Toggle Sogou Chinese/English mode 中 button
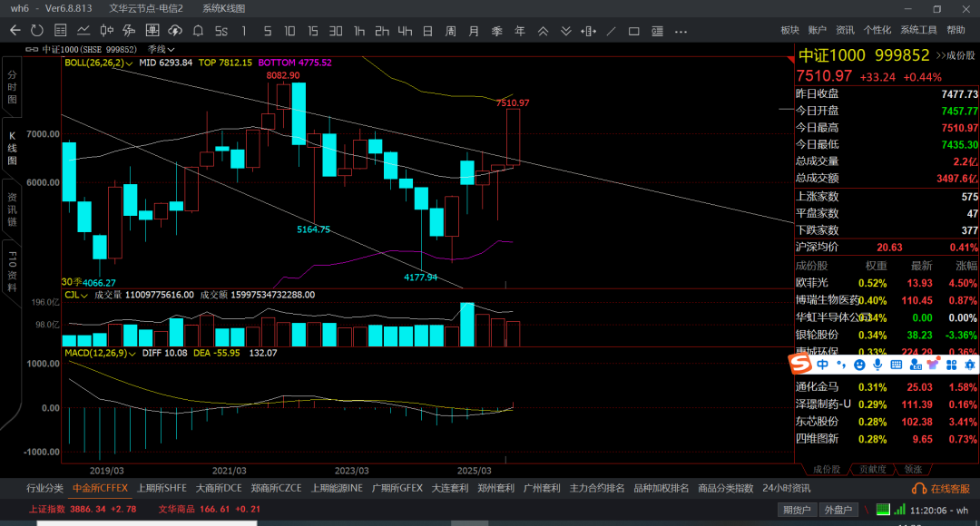The width and height of the screenshot is (980, 526). click(x=822, y=365)
